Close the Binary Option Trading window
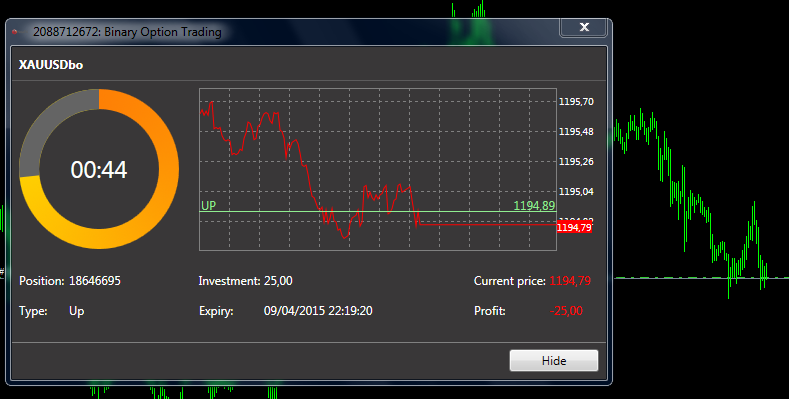Viewport: 789px width, 399px height. [584, 27]
